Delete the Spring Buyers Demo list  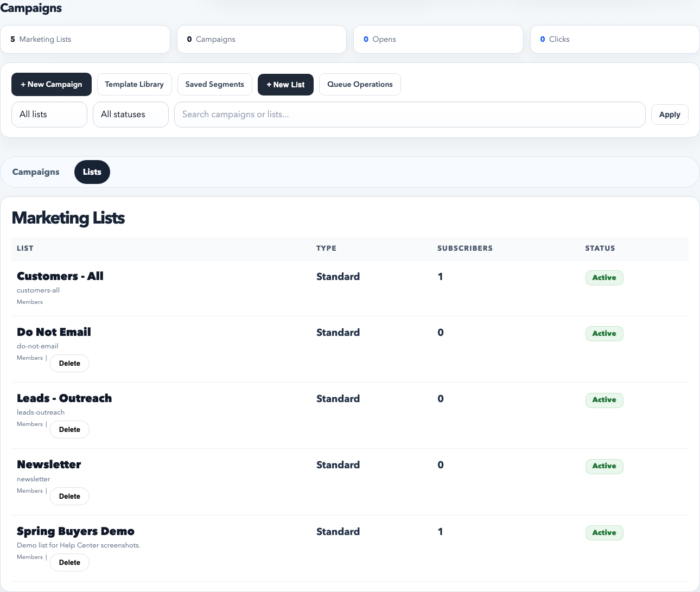click(69, 563)
